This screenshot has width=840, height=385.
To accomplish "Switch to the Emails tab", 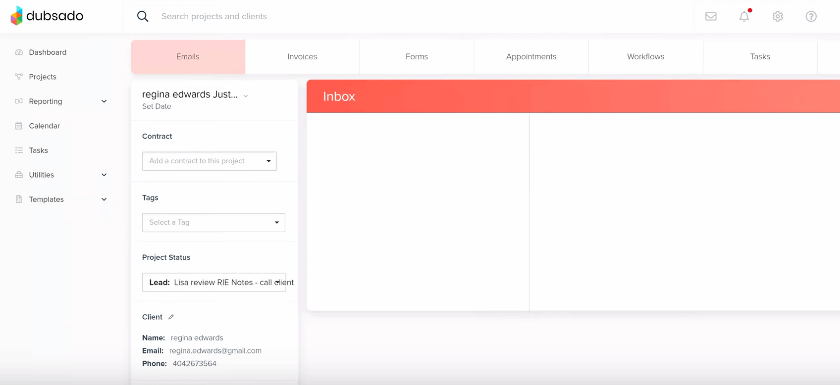I will [x=188, y=57].
